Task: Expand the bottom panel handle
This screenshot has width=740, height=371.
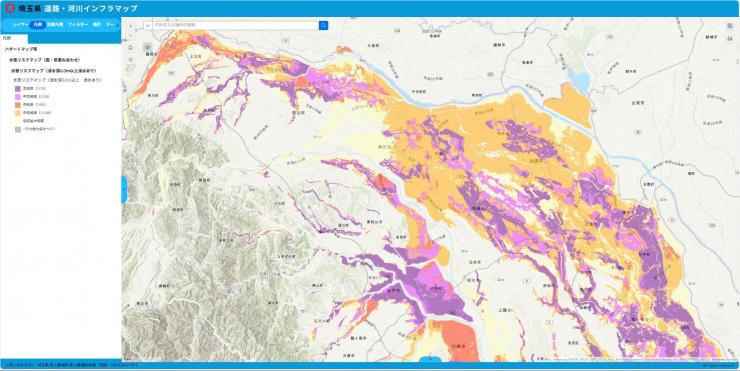Action: pyautogui.click(x=430, y=360)
